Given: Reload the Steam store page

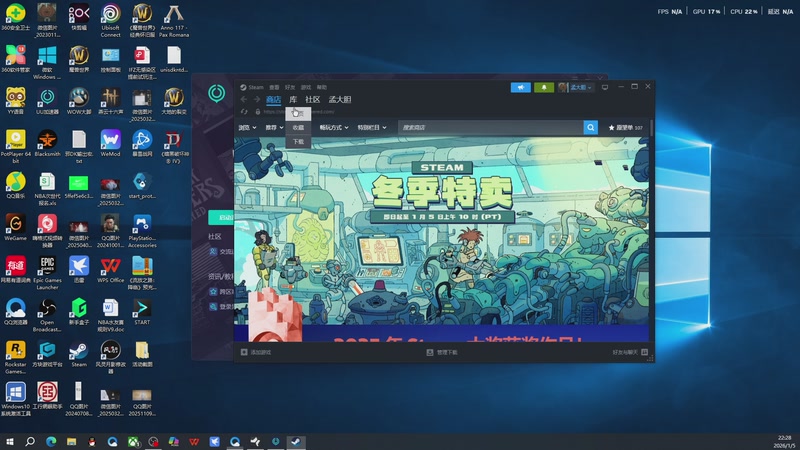Looking at the screenshot, I should [244, 112].
